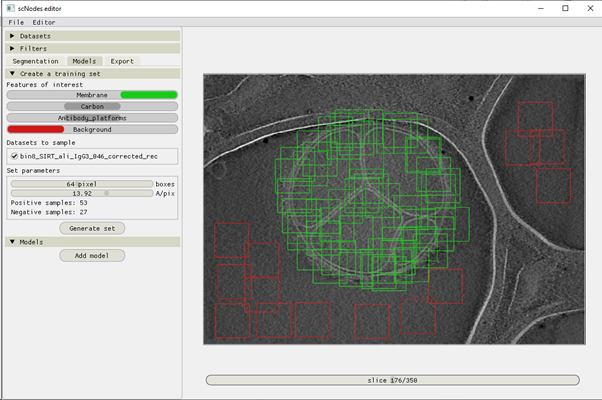Toggle the bin8_SIRT_ali_IgG3_046_corrected_rec dataset checkbox
Image resolution: width=602 pixels, height=400 pixels.
(14, 156)
